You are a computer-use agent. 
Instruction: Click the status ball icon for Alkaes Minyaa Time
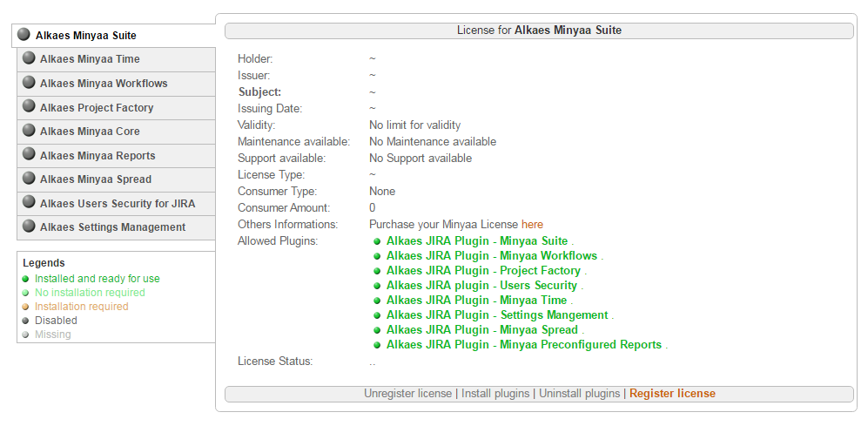point(29,58)
